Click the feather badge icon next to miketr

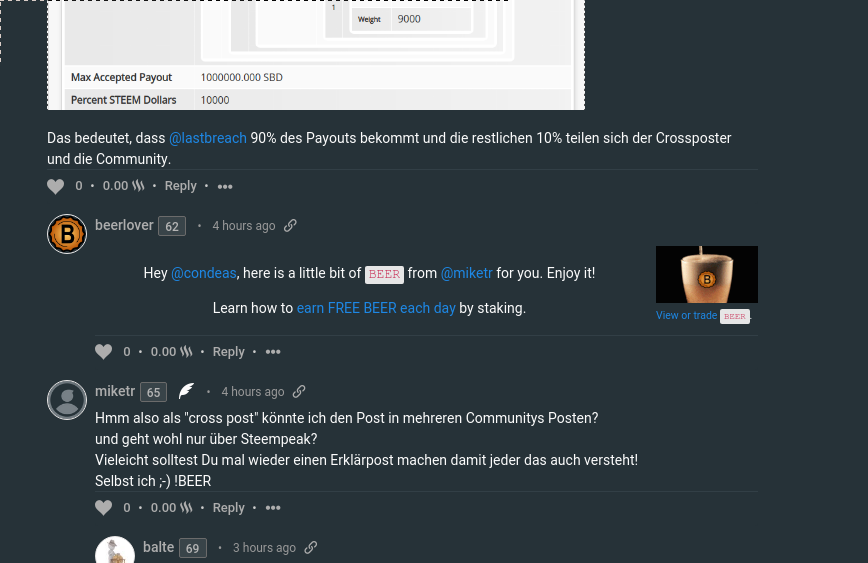(x=187, y=391)
